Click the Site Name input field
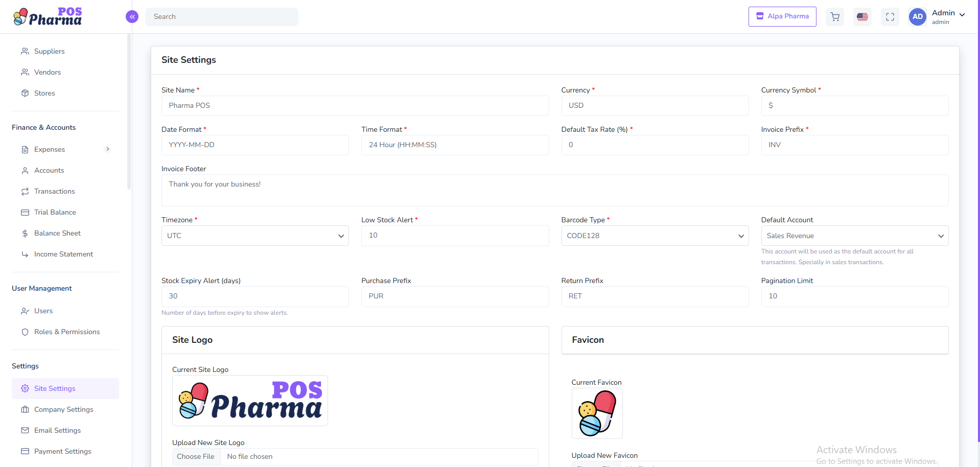980x467 pixels. [x=355, y=106]
